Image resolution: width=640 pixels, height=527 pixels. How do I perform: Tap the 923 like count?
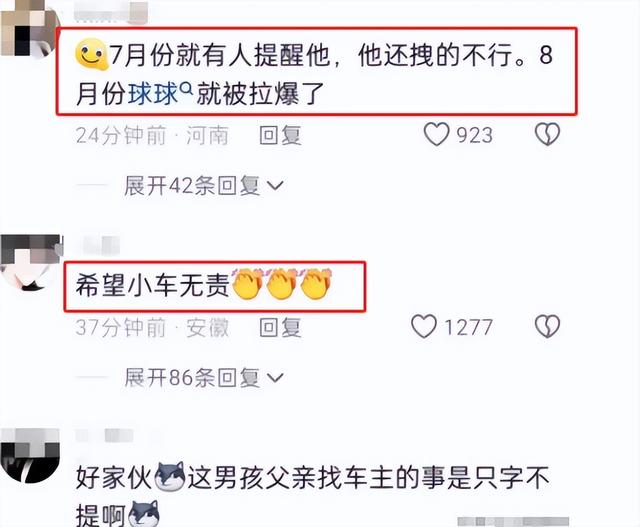pyautogui.click(x=474, y=135)
